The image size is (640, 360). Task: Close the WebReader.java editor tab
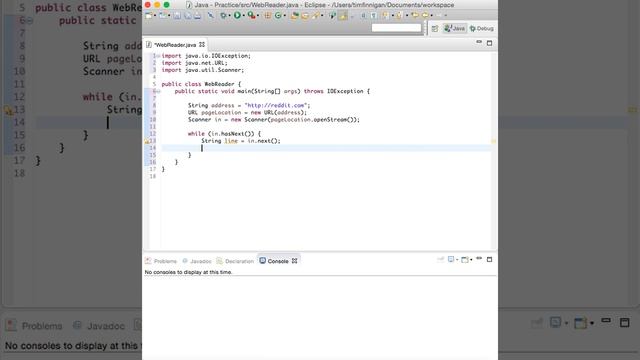(x=202, y=44)
